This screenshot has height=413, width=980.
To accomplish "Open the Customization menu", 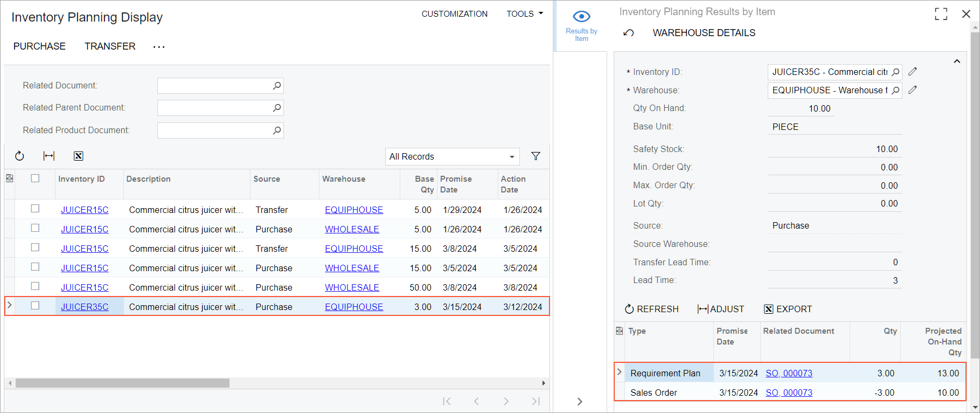I will pos(454,14).
